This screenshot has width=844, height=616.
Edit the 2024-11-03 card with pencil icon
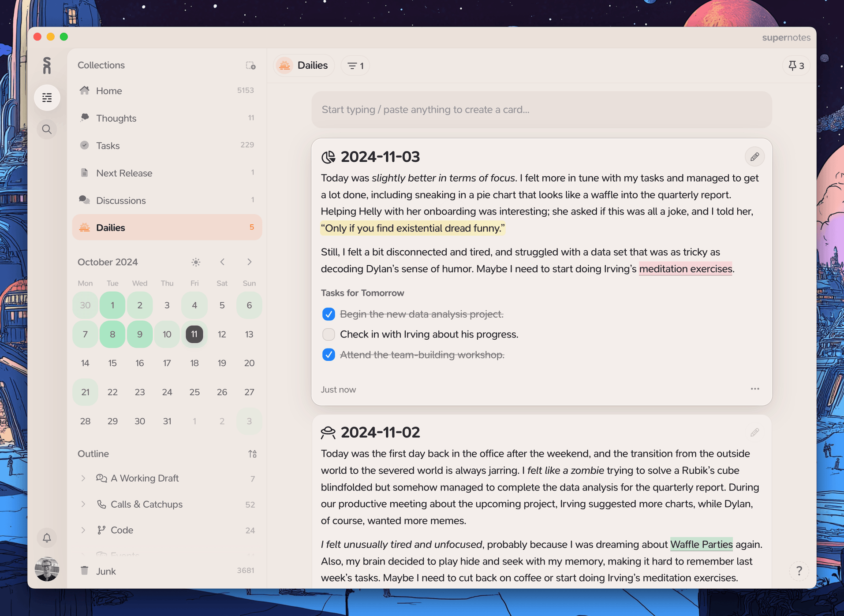(754, 156)
